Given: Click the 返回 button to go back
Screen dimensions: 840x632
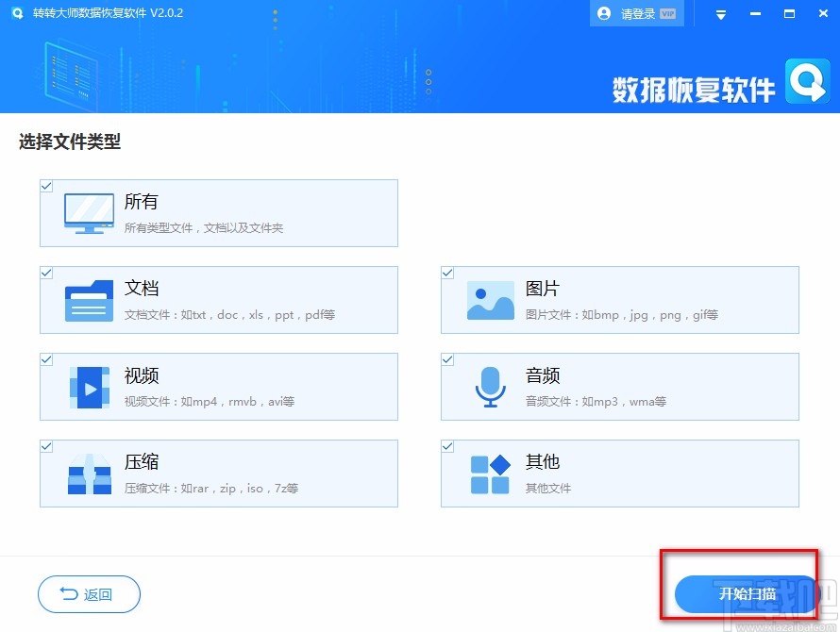Looking at the screenshot, I should point(89,594).
